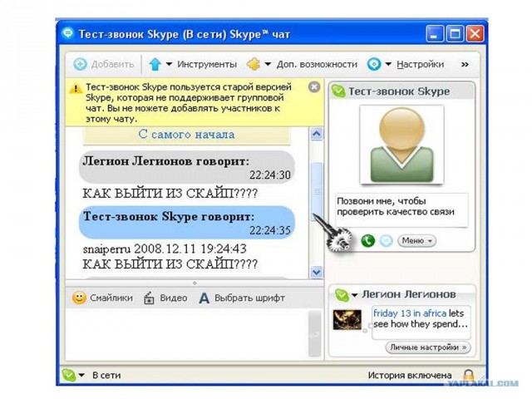532x399 pixels.
Task: Click 'snaiperru 2008.12.11 19:24:43' text
Action: point(165,249)
